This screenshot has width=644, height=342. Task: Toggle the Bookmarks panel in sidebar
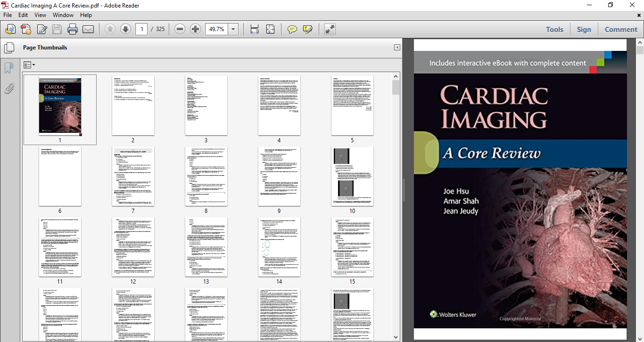click(x=8, y=68)
